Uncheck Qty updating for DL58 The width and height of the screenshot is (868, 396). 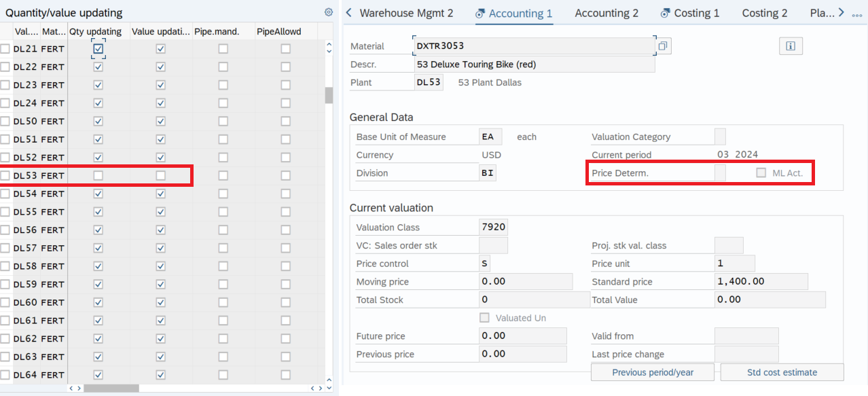coord(98,266)
